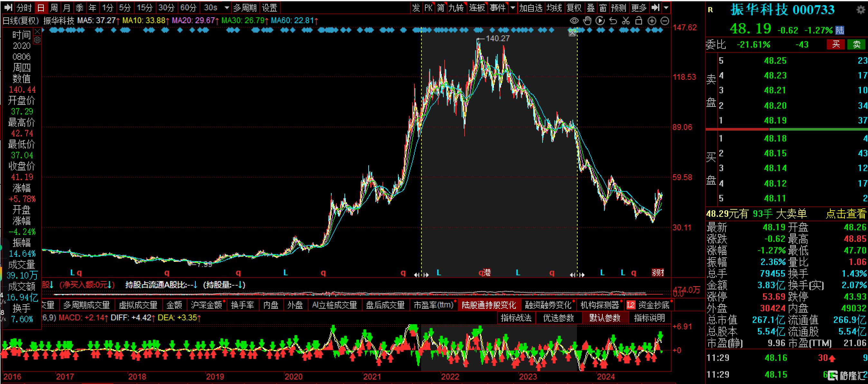Image resolution: width=868 pixels, height=384 pixels.
Task: Select the 季 quarterly period
Action: (80, 7)
